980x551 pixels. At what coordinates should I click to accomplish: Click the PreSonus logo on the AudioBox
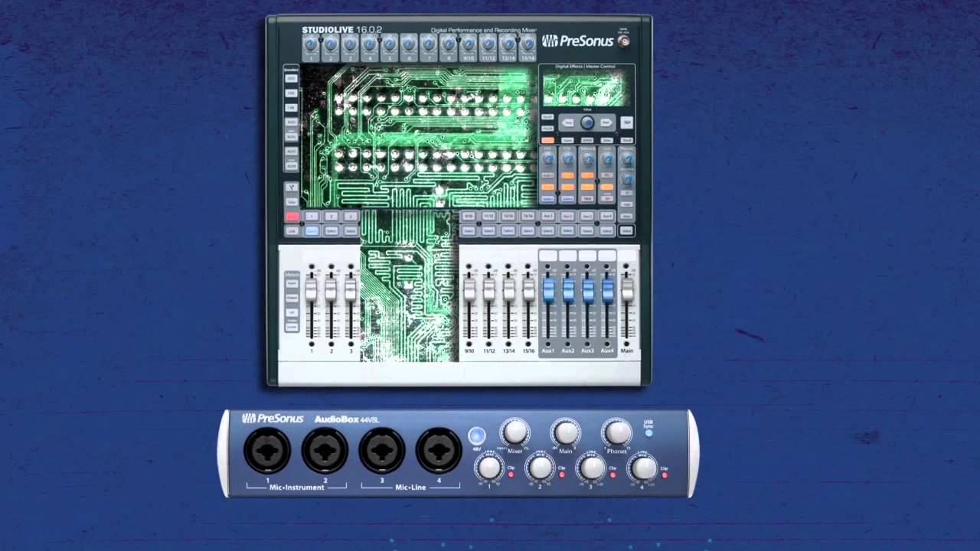point(273,419)
